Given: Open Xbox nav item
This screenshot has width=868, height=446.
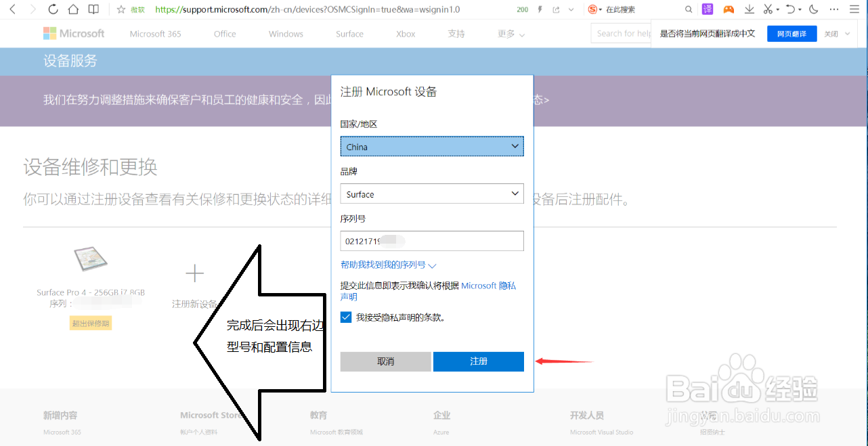Looking at the screenshot, I should pyautogui.click(x=406, y=34).
